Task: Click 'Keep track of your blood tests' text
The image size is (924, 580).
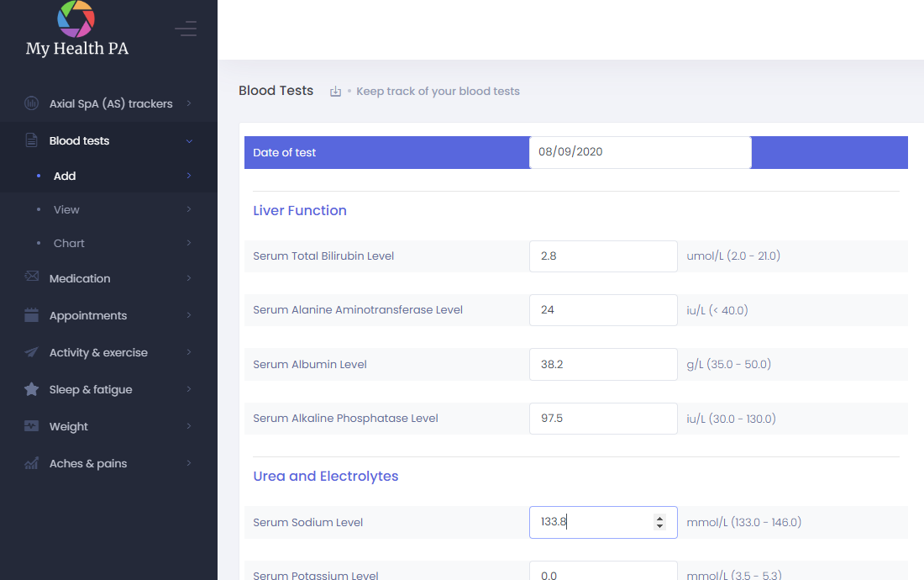Action: (x=438, y=92)
